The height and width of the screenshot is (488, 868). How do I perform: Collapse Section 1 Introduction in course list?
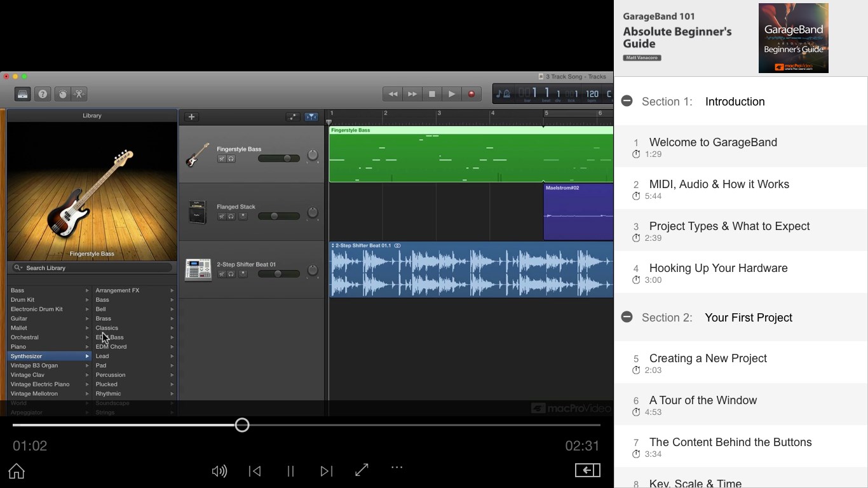point(627,101)
